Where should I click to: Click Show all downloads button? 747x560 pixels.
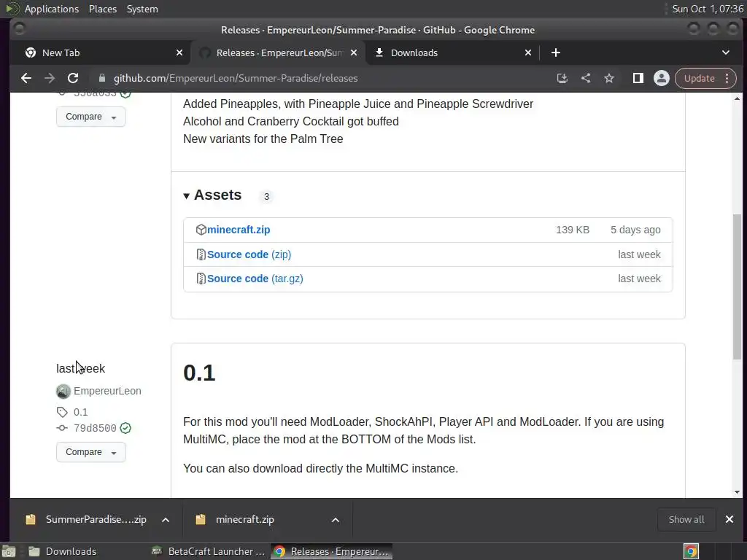686,519
